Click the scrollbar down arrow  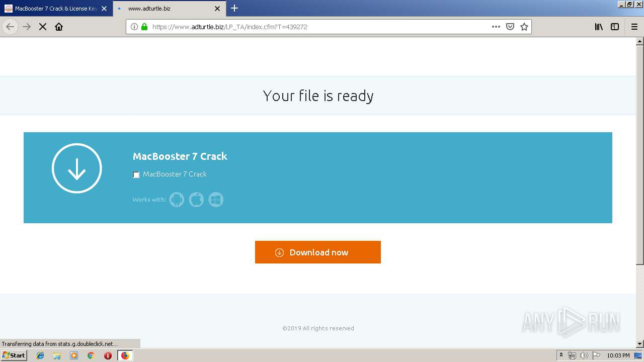coord(640,344)
